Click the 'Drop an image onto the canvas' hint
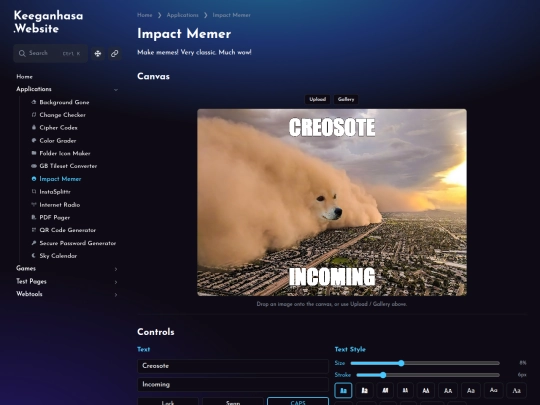The width and height of the screenshot is (540, 405). click(332, 304)
